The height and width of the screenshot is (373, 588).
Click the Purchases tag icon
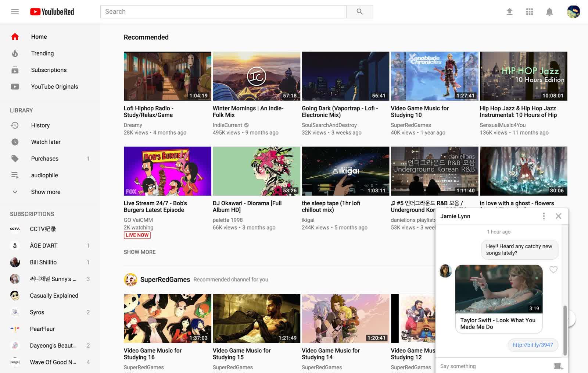click(x=15, y=159)
